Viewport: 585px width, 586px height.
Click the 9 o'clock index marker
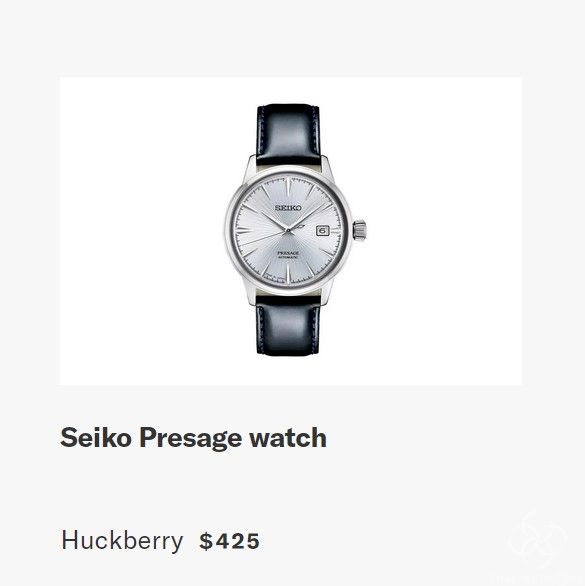[x=245, y=231]
